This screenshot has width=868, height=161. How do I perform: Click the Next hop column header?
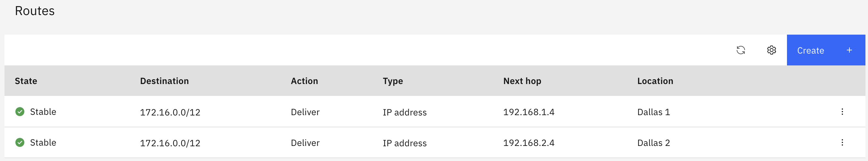[522, 81]
